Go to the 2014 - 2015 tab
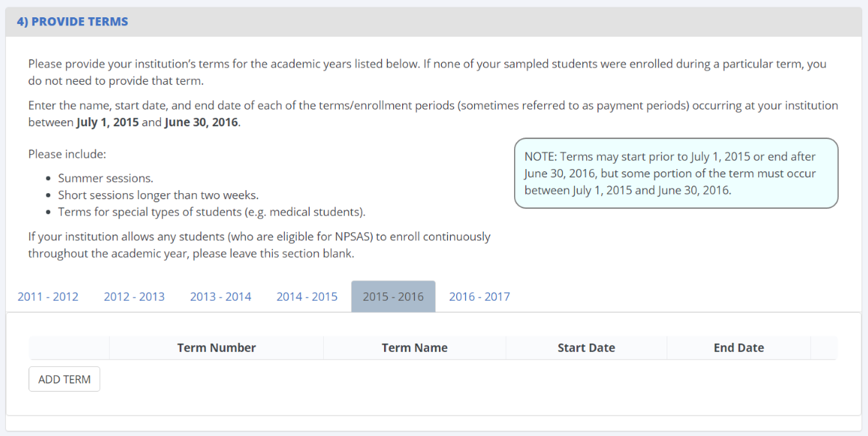Image resolution: width=868 pixels, height=436 pixels. pyautogui.click(x=307, y=296)
